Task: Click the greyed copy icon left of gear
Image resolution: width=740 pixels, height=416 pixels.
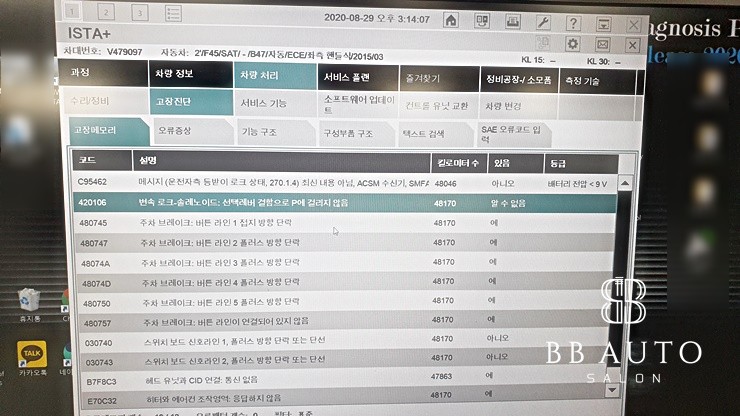Action: pyautogui.click(x=543, y=43)
